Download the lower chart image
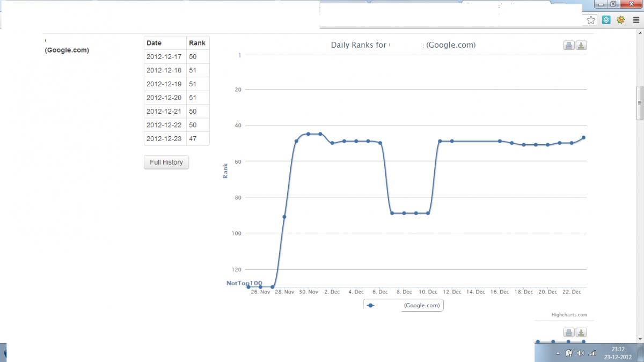This screenshot has height=362, width=644. (581, 332)
